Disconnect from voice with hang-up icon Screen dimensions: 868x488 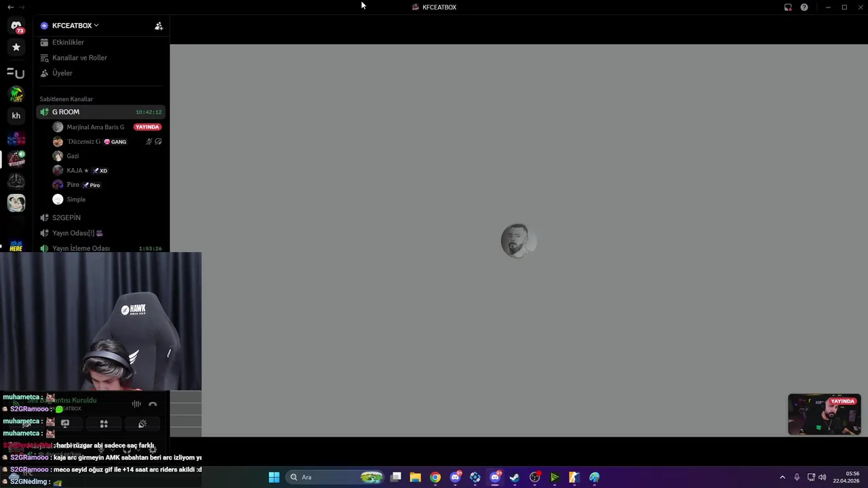click(x=153, y=404)
